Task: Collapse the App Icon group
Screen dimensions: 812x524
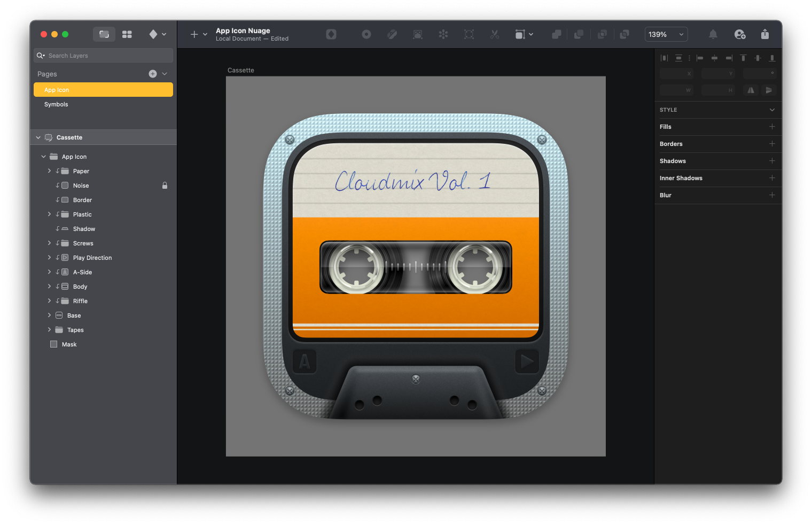Action: [x=44, y=156]
